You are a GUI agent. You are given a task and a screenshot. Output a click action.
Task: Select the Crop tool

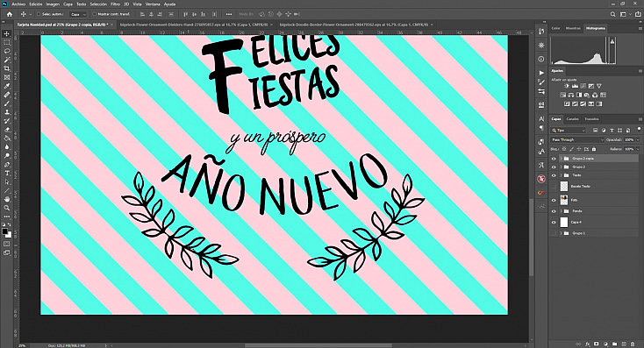coord(6,68)
